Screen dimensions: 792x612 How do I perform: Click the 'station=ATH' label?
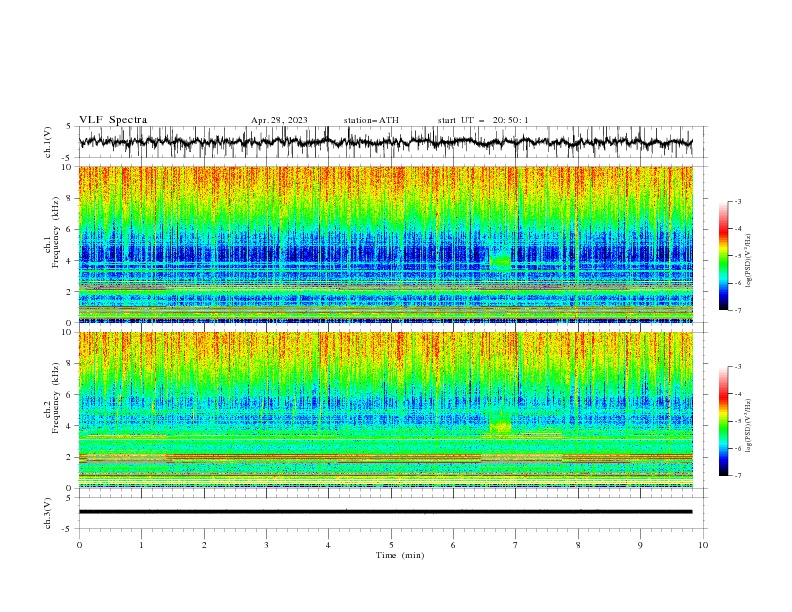pyautogui.click(x=371, y=120)
